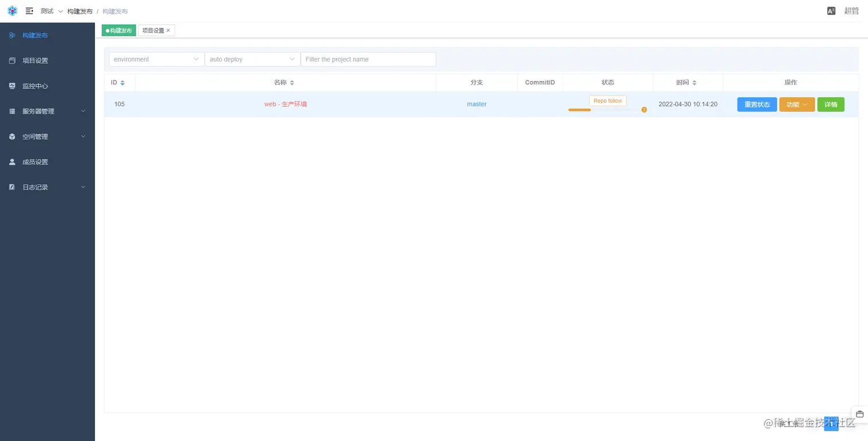The width and height of the screenshot is (868, 441).
Task: Click the orange warning icon in status column
Action: [x=644, y=109]
